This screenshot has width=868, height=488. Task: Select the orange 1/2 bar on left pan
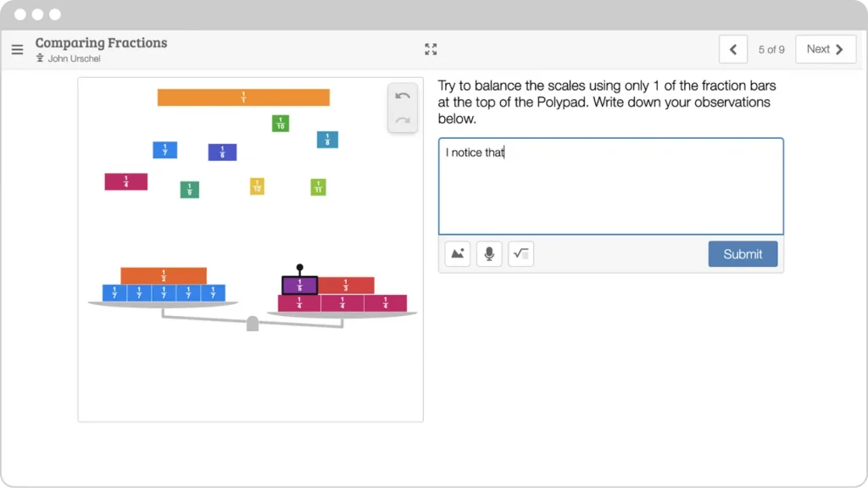tap(164, 276)
